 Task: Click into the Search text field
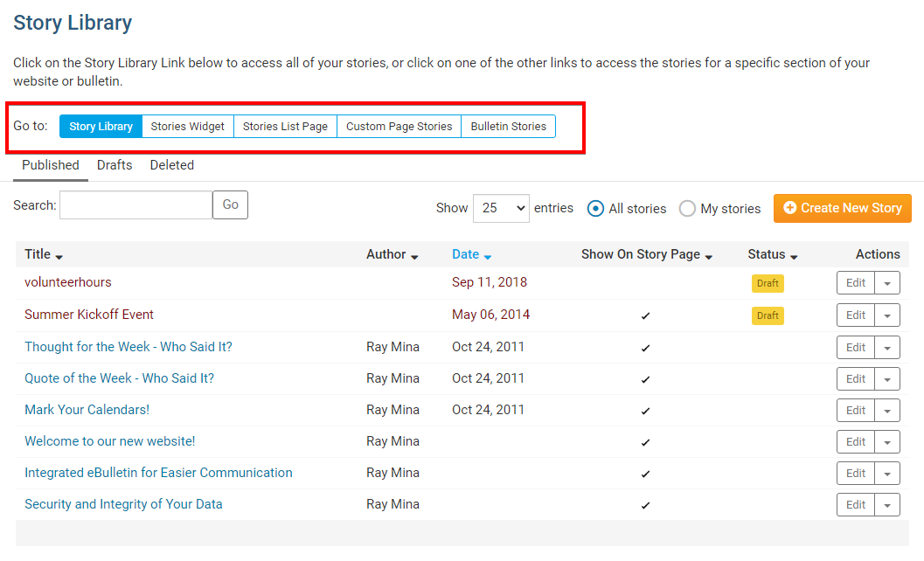(x=135, y=204)
